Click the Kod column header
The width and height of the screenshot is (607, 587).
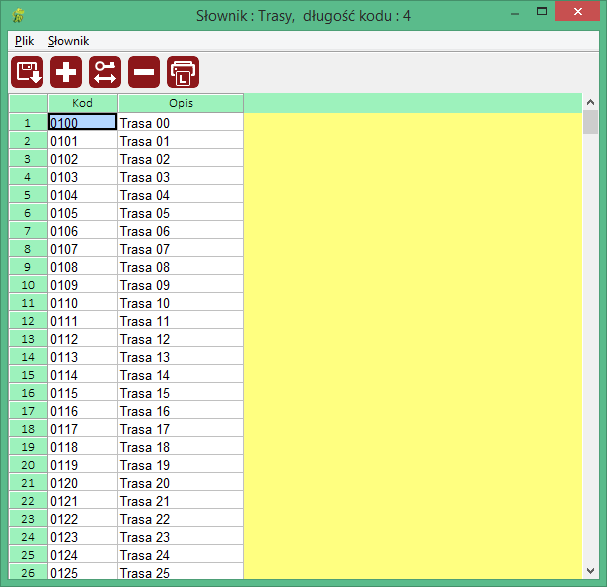tap(82, 103)
